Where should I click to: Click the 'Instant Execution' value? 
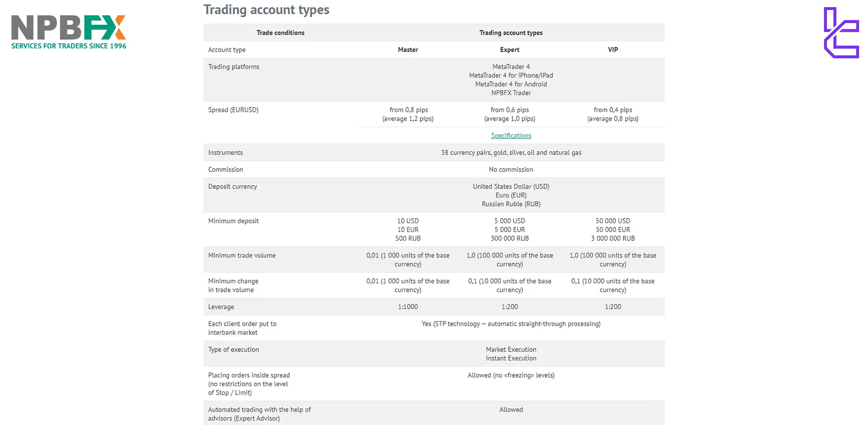(x=511, y=358)
